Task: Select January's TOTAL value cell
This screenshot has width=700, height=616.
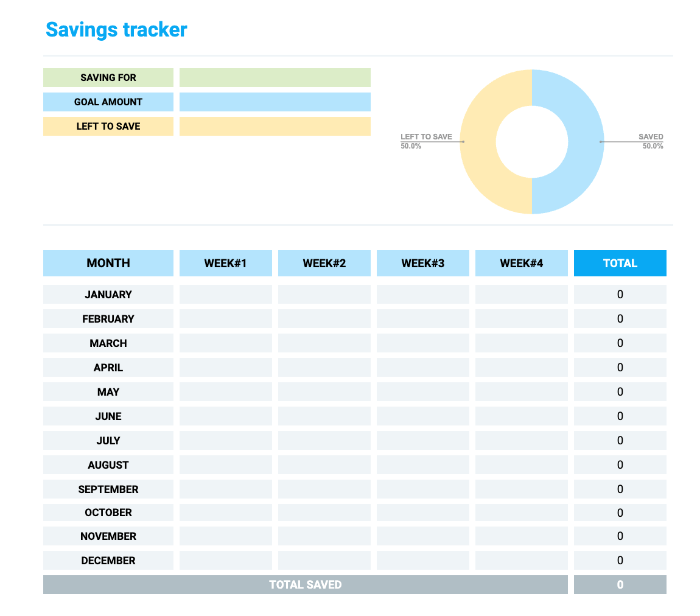Action: [620, 295]
